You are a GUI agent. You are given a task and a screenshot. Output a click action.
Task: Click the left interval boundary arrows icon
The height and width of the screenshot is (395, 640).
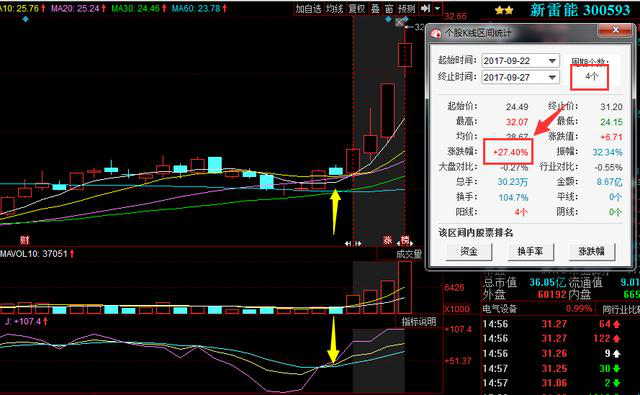point(348,244)
